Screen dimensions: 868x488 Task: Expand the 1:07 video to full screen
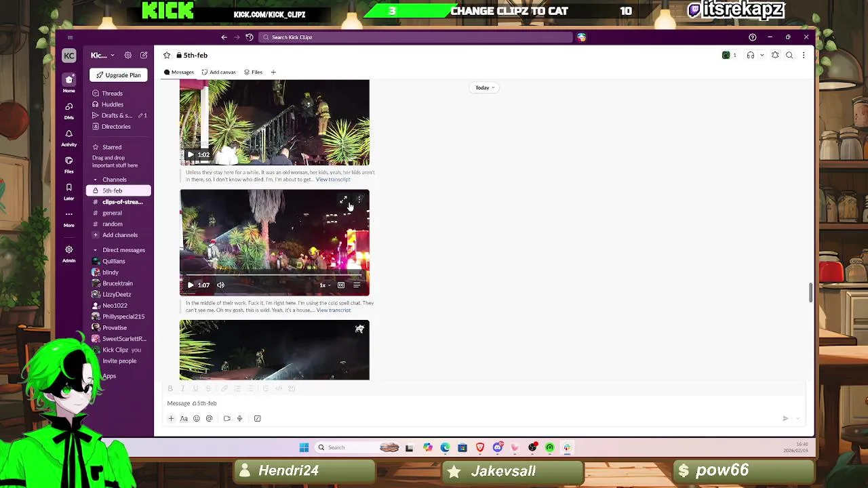coord(344,200)
